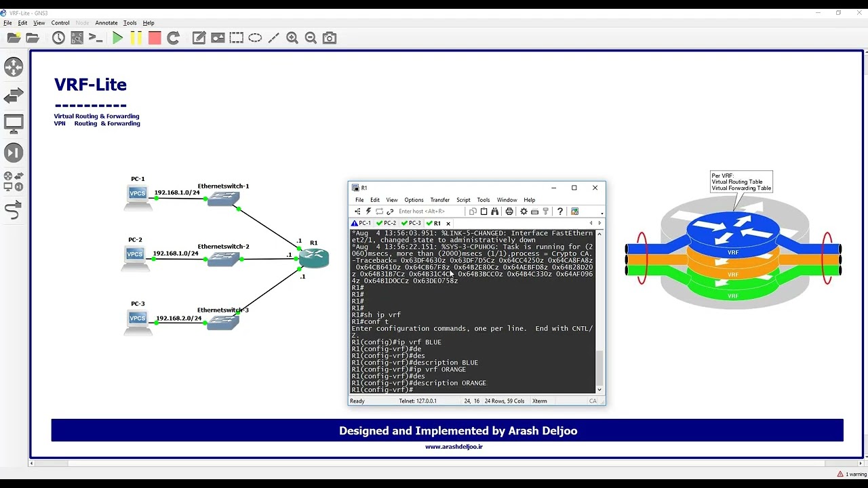Open the GNS3 Annotate menu
Viewport: 868px width, 488px height.
pyautogui.click(x=106, y=23)
